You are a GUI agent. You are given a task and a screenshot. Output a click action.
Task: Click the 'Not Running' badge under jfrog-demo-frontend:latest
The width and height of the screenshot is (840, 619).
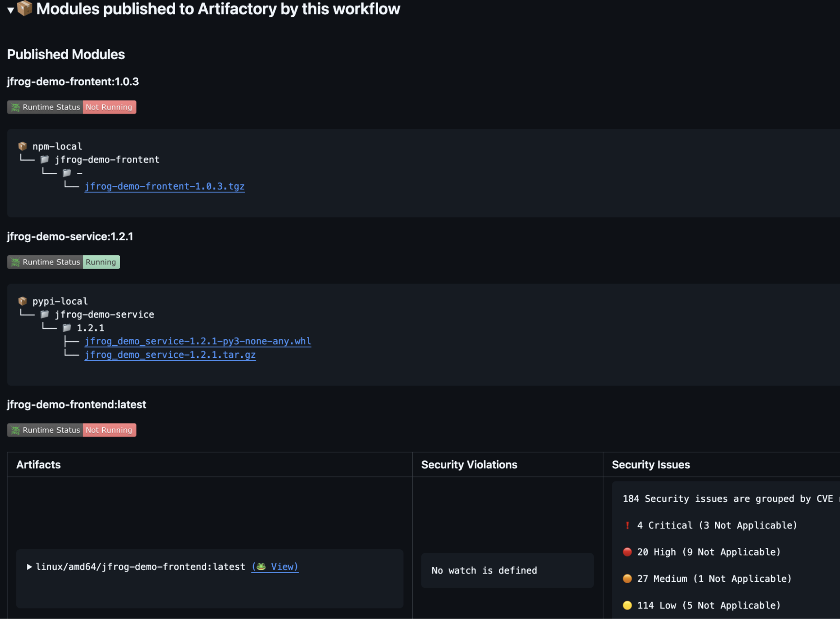click(x=109, y=430)
